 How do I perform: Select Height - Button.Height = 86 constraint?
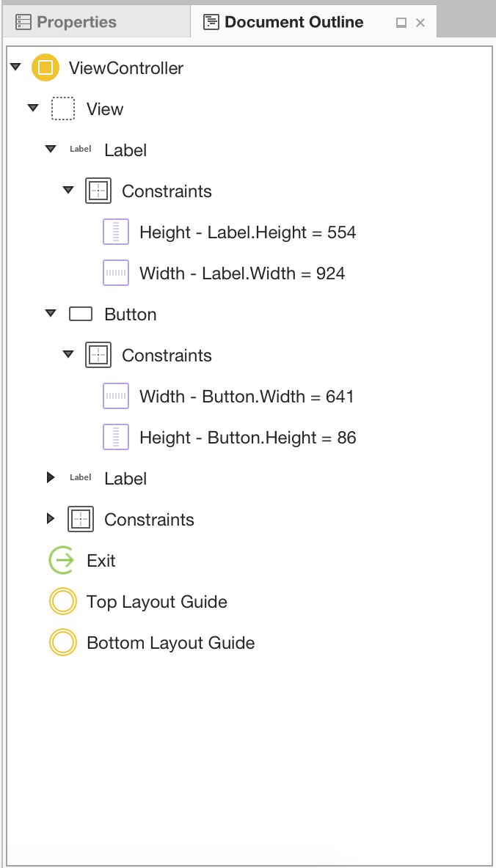[247, 438]
